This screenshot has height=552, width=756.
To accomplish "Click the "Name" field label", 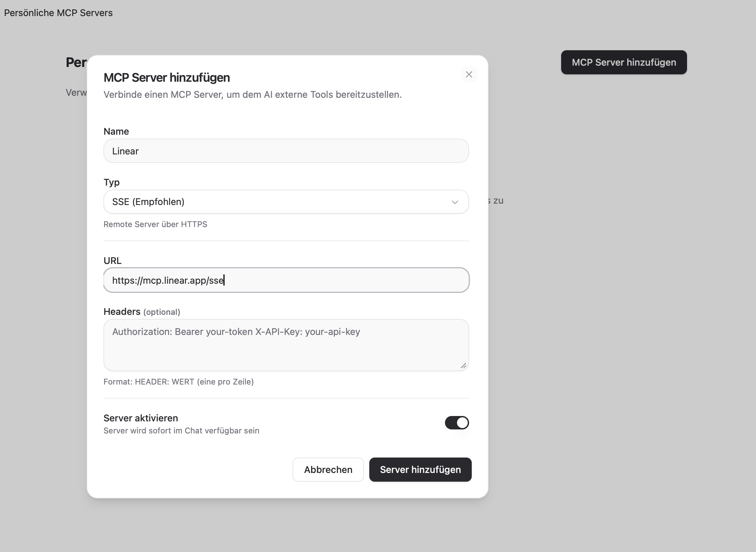I will 116,131.
